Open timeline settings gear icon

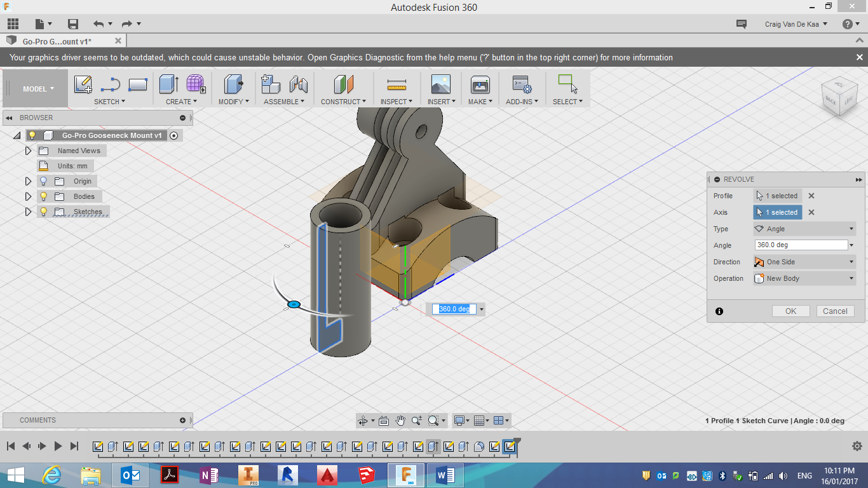click(857, 446)
